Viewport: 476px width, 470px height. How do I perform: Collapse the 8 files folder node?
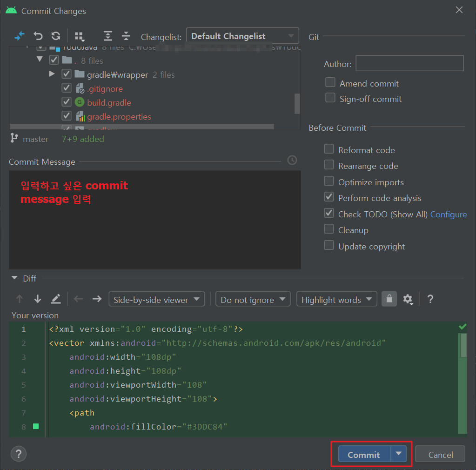coord(40,59)
